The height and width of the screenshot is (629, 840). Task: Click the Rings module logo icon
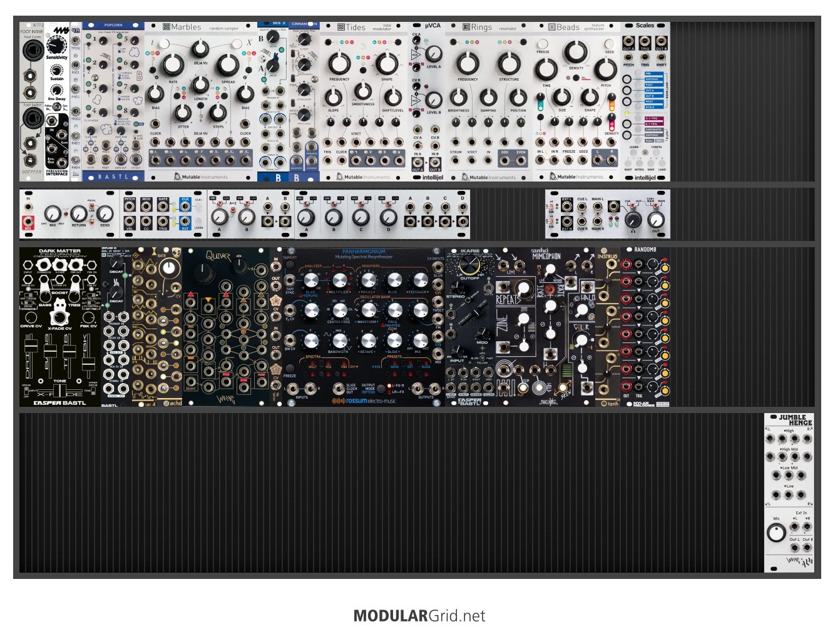(x=466, y=27)
